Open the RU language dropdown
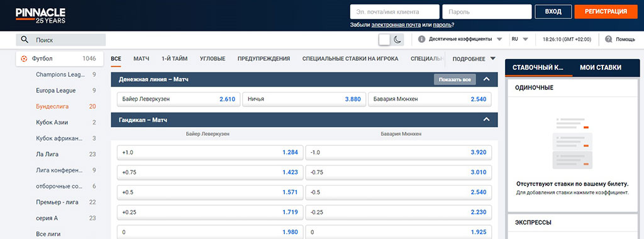Screen dimensions: 644x239 [x=519, y=40]
